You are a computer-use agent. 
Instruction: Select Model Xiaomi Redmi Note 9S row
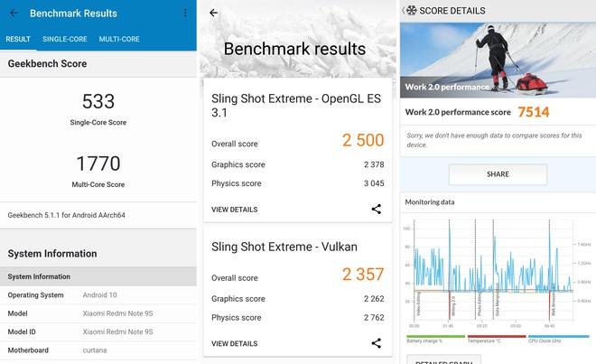pos(98,313)
